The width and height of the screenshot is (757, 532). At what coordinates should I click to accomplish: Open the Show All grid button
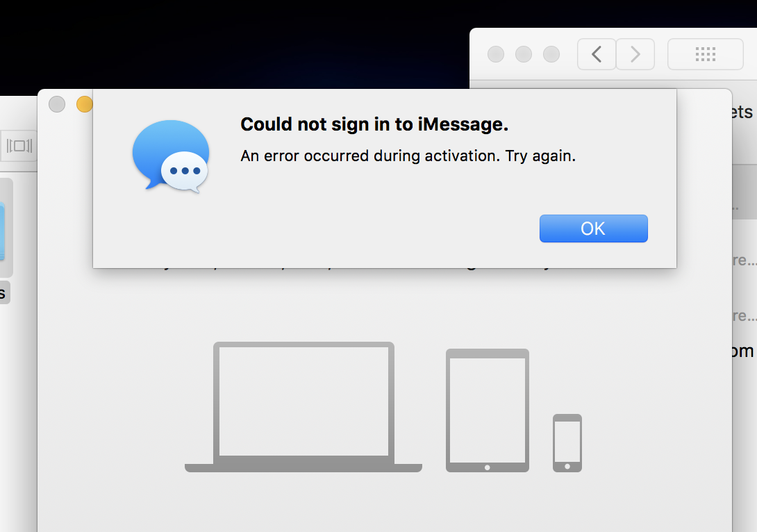706,54
